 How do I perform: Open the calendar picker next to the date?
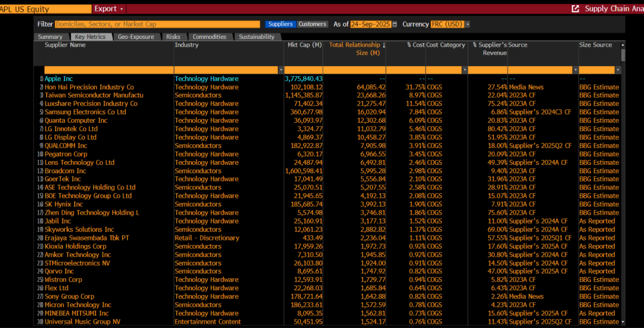(394, 25)
